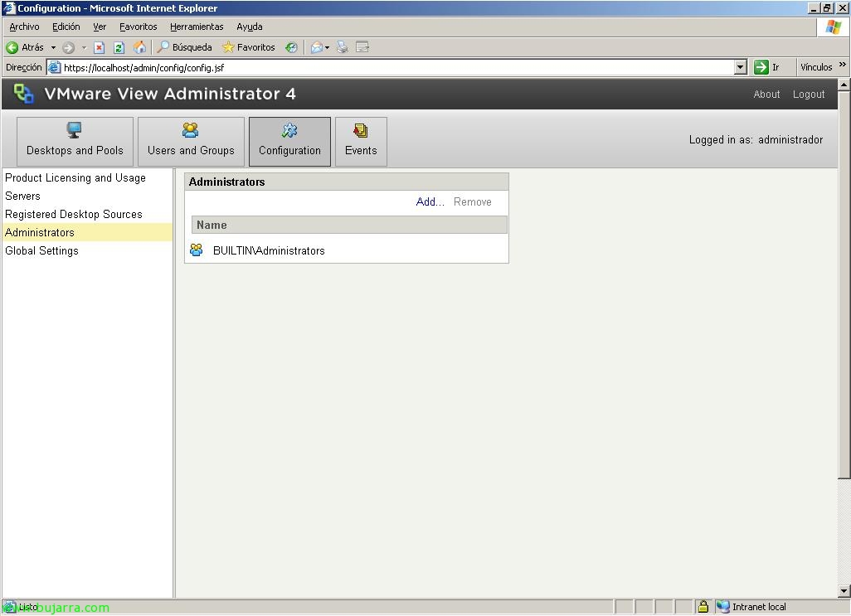This screenshot has width=851, height=616.
Task: Expand the Vínculos links chevron
Action: [843, 65]
